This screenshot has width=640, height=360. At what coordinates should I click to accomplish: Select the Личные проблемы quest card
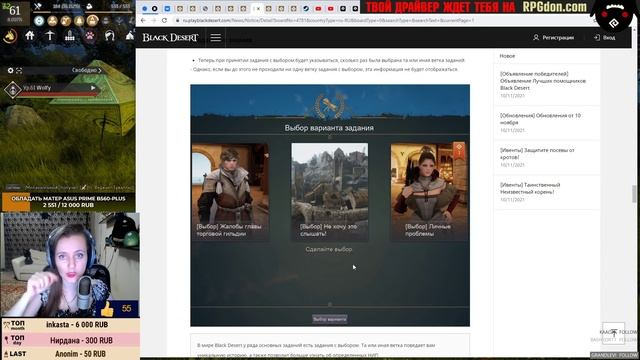pos(429,191)
